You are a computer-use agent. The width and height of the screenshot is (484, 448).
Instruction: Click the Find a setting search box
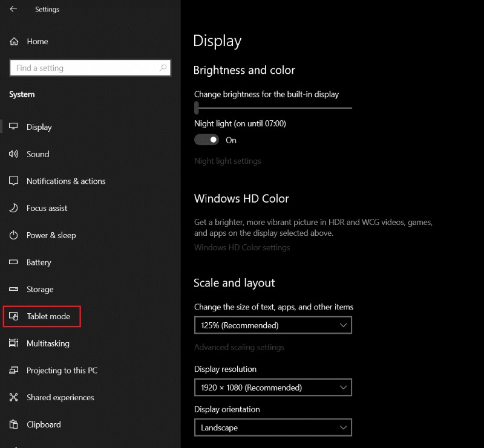point(90,68)
